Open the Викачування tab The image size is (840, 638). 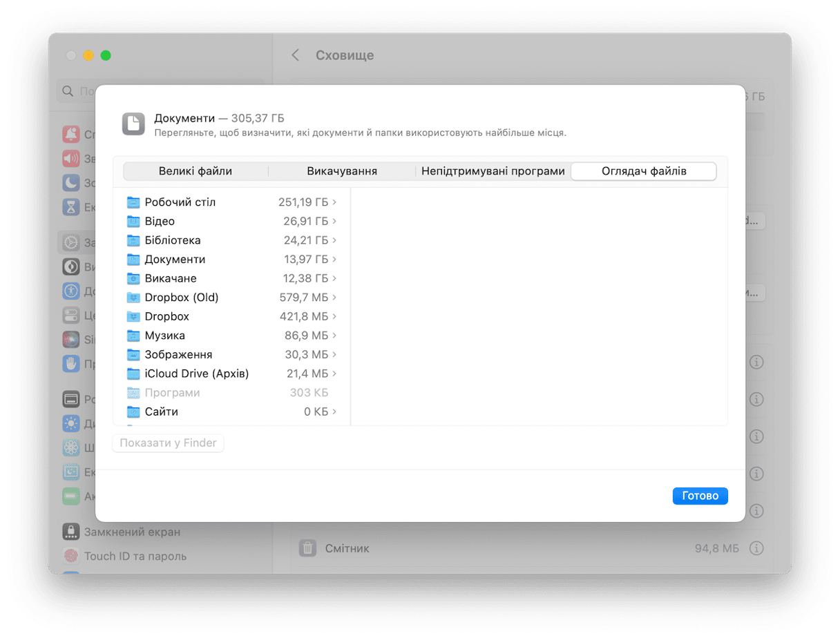[342, 171]
